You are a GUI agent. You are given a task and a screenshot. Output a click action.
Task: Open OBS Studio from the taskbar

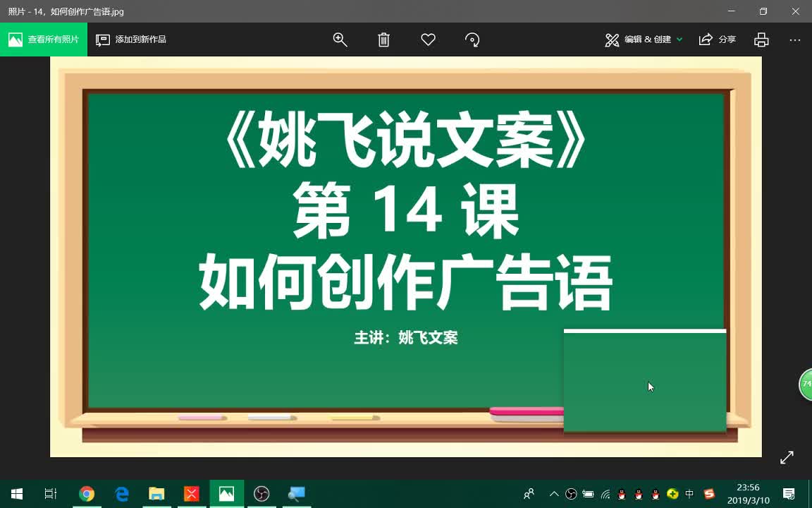click(262, 494)
